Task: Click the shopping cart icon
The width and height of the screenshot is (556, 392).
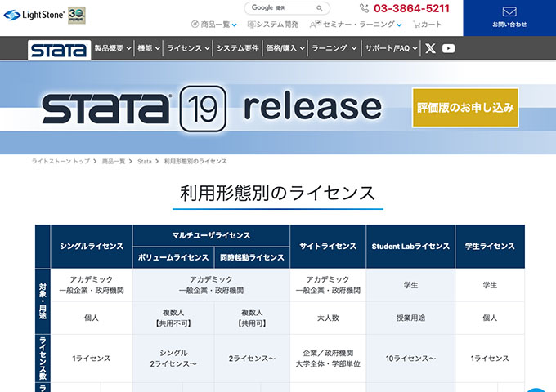Action: tap(416, 24)
